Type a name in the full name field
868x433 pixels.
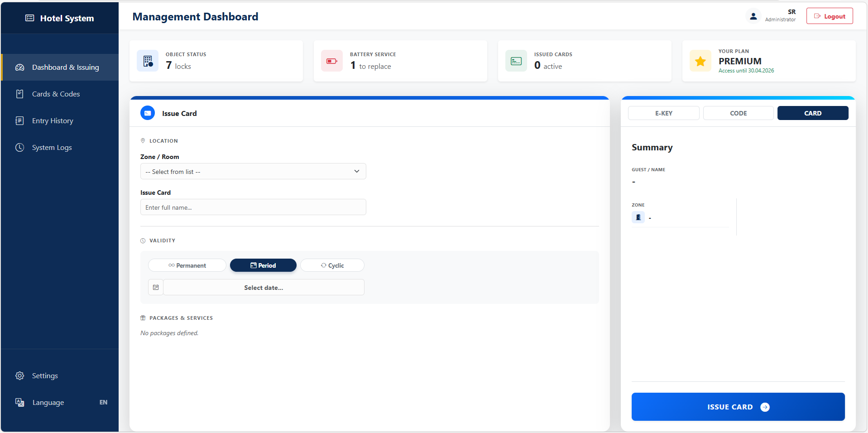point(253,207)
